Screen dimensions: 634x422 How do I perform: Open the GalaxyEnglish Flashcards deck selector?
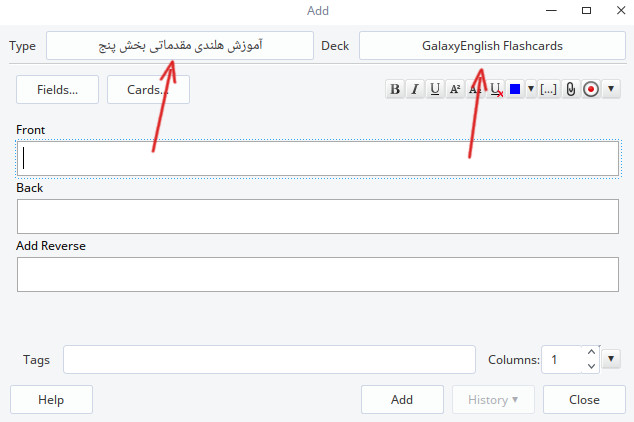[491, 46]
